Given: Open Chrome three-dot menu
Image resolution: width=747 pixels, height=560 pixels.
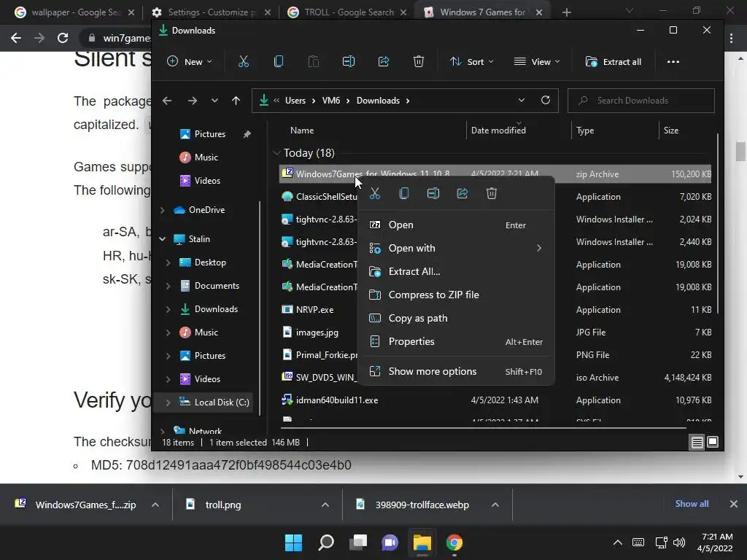Looking at the screenshot, I should click(731, 38).
